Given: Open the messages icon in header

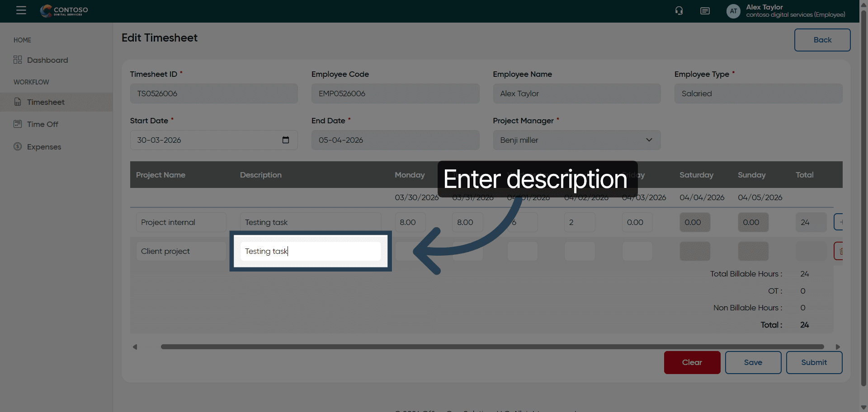Looking at the screenshot, I should click(x=705, y=11).
